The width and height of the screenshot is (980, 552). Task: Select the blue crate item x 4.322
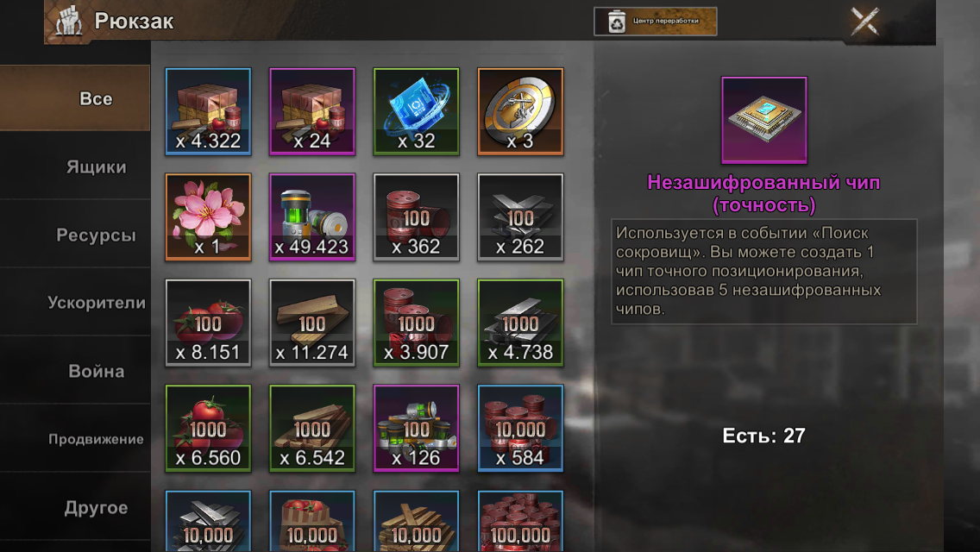(x=208, y=111)
